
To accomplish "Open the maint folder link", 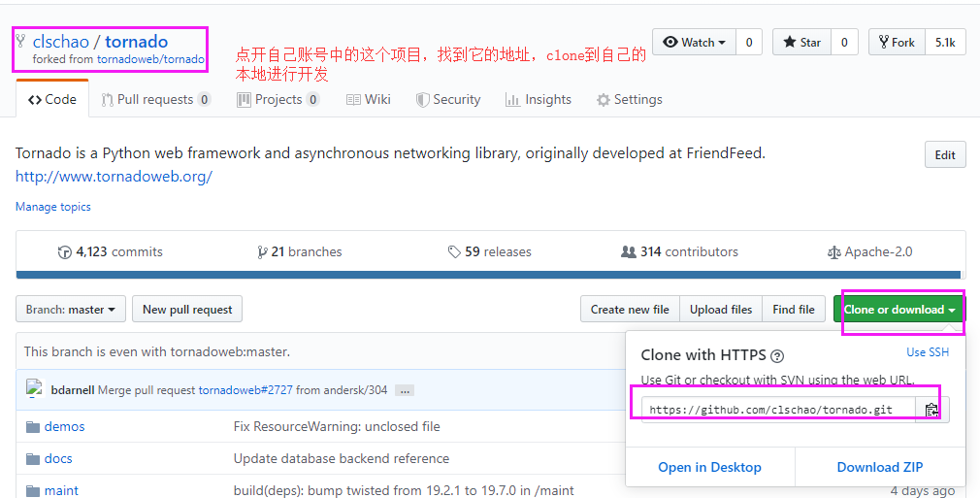I will [61, 490].
